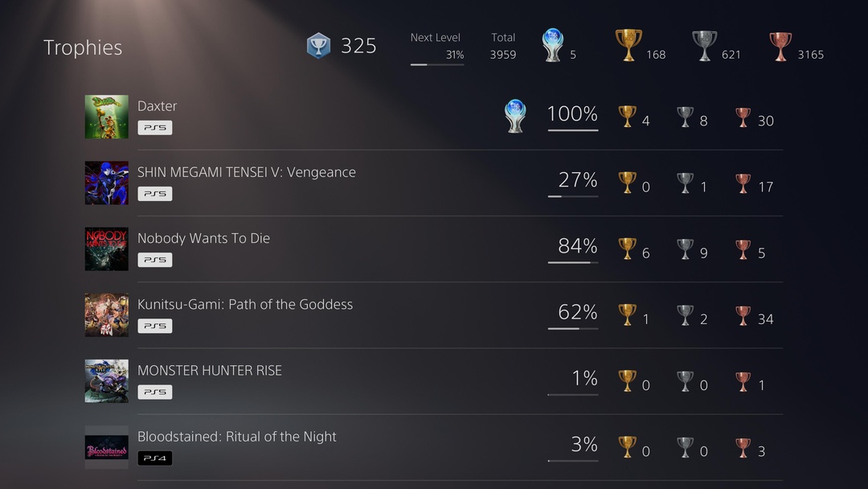Click the bronze trophy total icon
The height and width of the screenshot is (489, 868).
tap(780, 46)
